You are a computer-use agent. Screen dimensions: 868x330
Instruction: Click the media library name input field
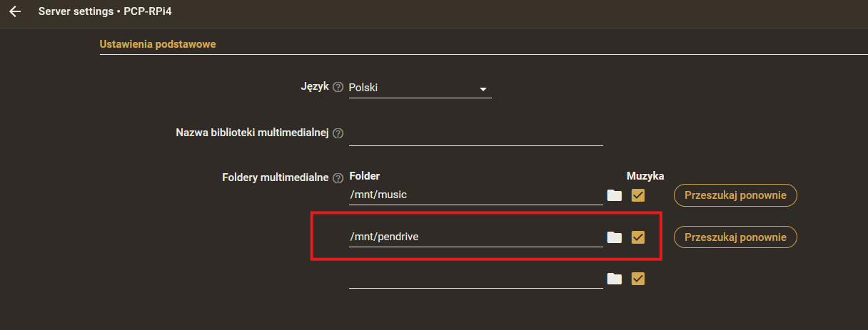[475, 134]
